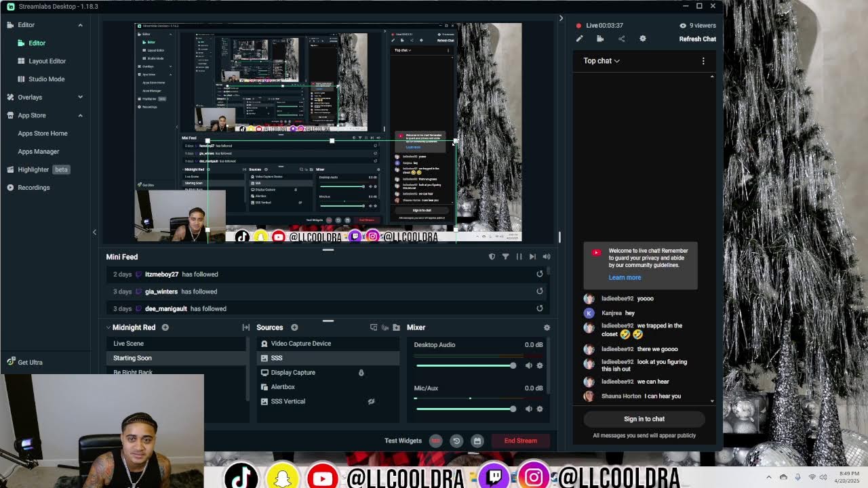Select the Video Capture Device source
The height and width of the screenshot is (488, 868).
(328, 344)
